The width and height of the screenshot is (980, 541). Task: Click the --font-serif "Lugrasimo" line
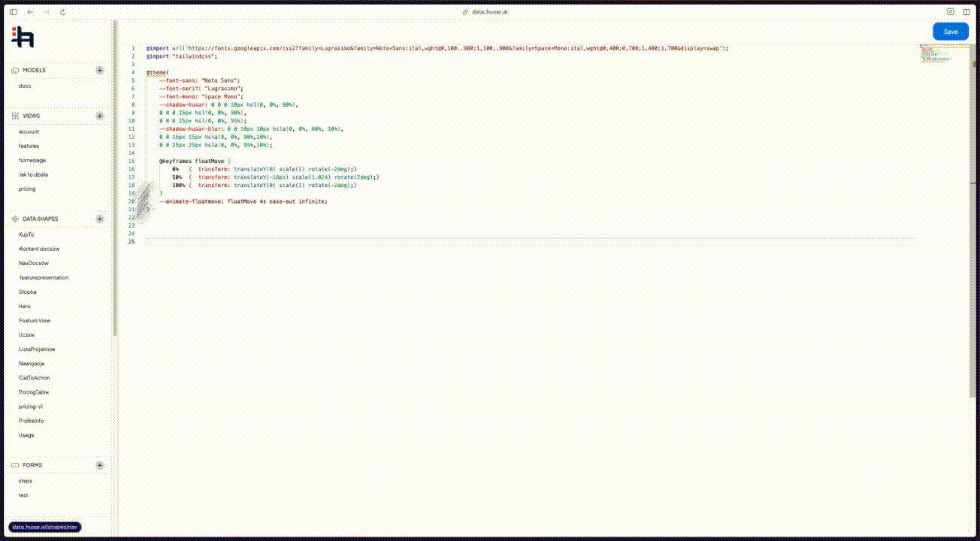(201, 89)
